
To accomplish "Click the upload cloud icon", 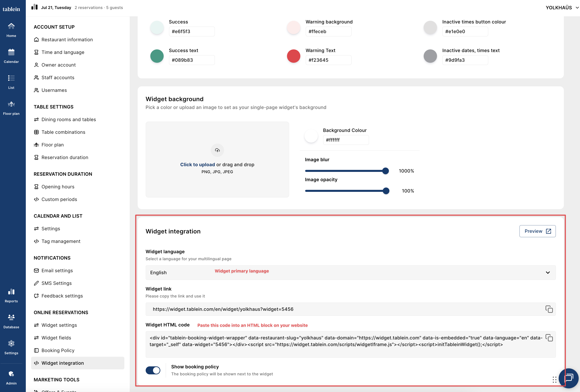I will click(x=217, y=150).
